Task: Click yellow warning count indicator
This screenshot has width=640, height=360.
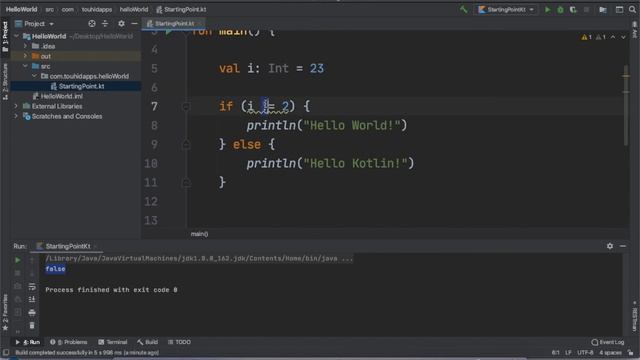Action: pos(587,37)
